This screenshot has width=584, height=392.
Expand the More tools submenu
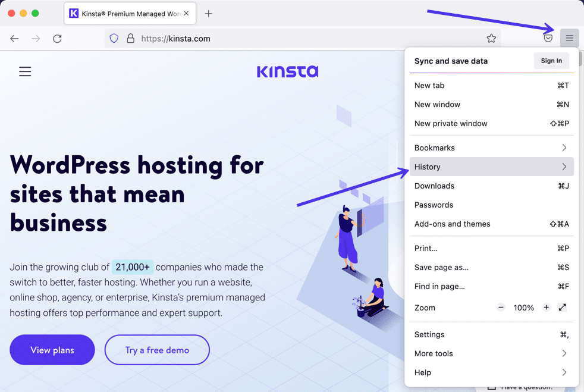click(x=491, y=353)
